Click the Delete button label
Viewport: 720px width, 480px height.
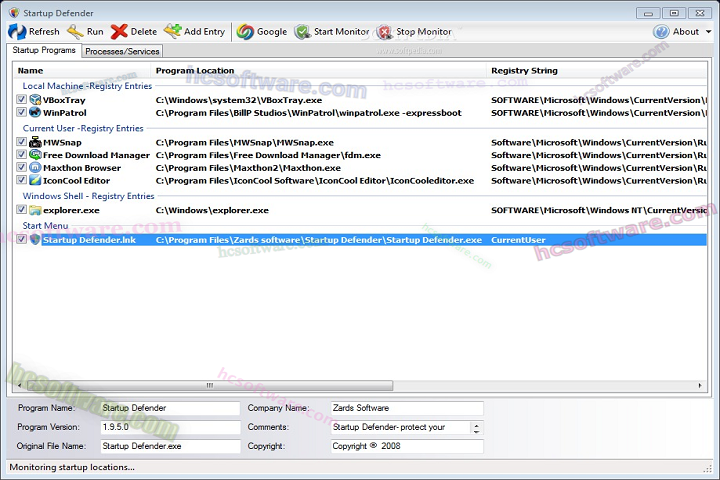point(144,32)
